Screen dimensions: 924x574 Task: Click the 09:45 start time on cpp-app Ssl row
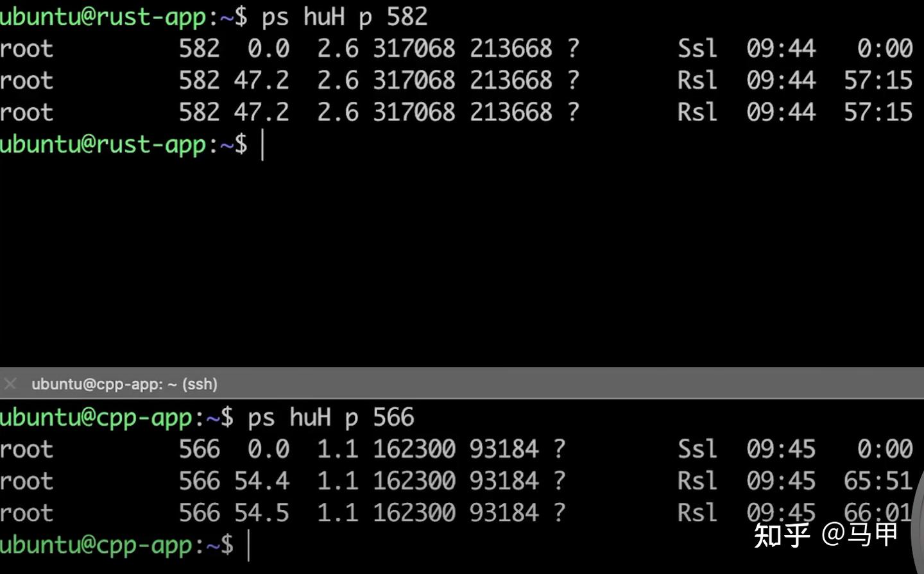[780, 450]
